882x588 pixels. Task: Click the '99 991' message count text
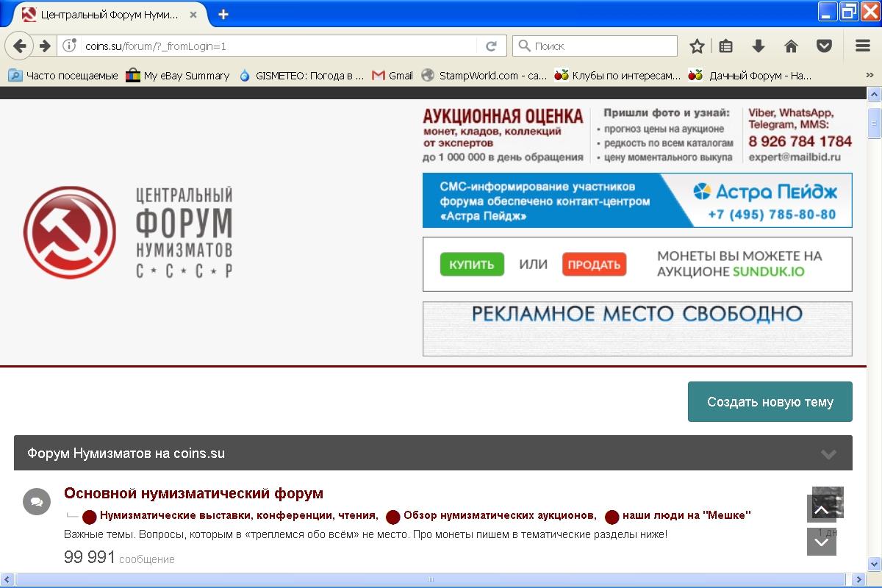tap(90, 558)
